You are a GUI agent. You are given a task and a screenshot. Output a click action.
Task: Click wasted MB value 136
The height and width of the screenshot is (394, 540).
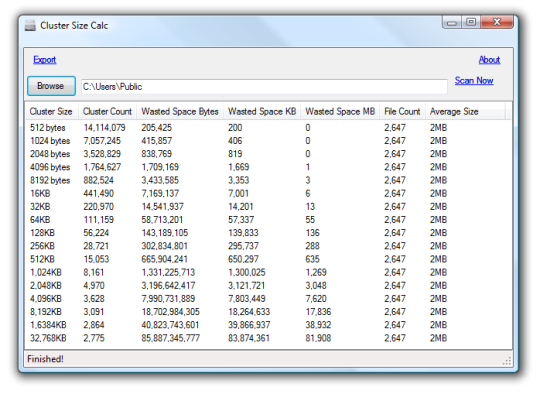click(312, 233)
